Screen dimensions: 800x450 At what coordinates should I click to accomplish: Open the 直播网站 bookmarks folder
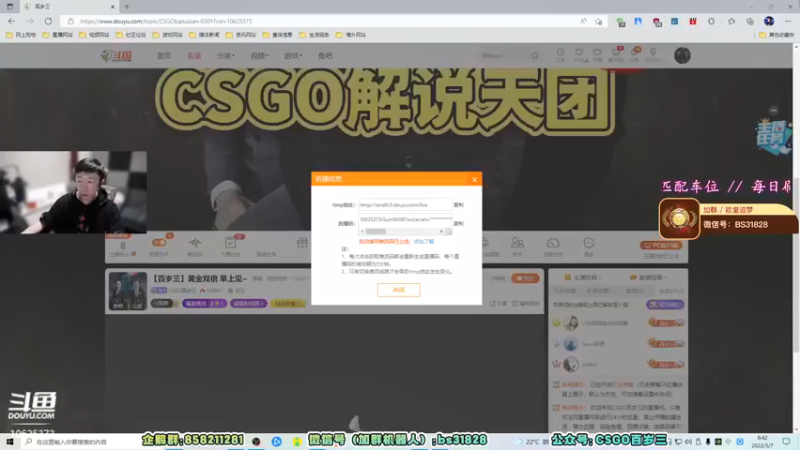[58, 35]
